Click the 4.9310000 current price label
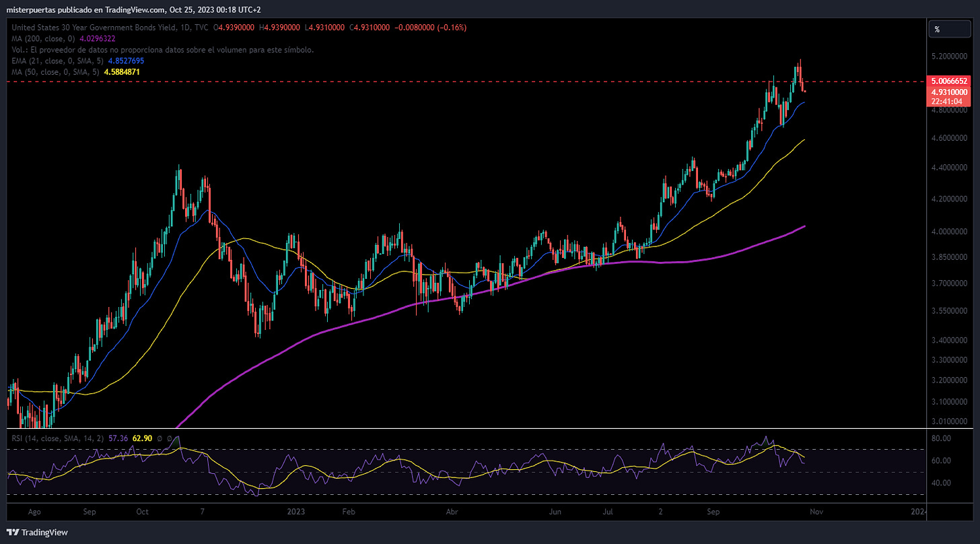 pos(950,92)
